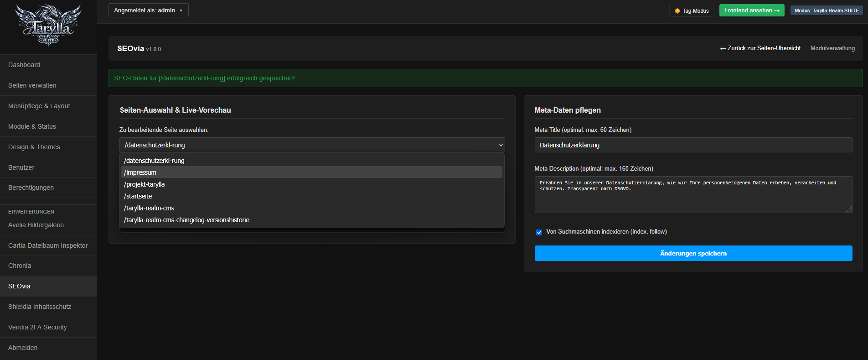The width and height of the screenshot is (868, 360).
Task: Open Chronia in the sidebar
Action: pos(48,266)
